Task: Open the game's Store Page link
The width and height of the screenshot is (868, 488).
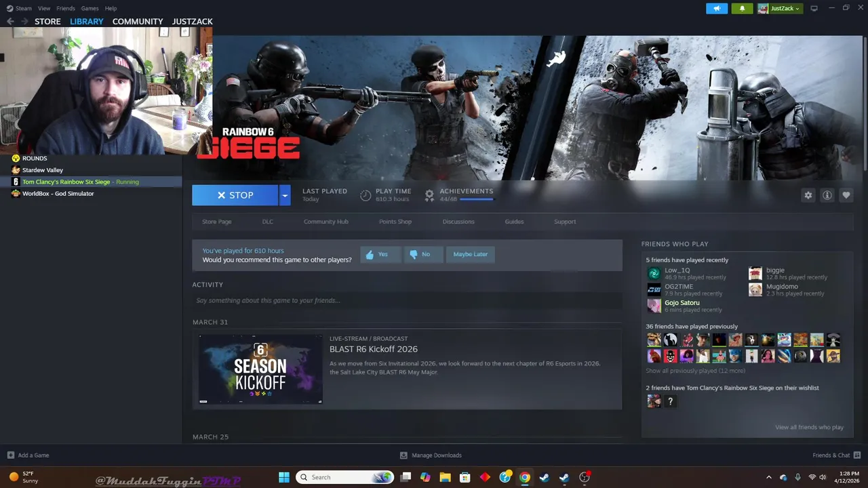Action: (x=216, y=222)
